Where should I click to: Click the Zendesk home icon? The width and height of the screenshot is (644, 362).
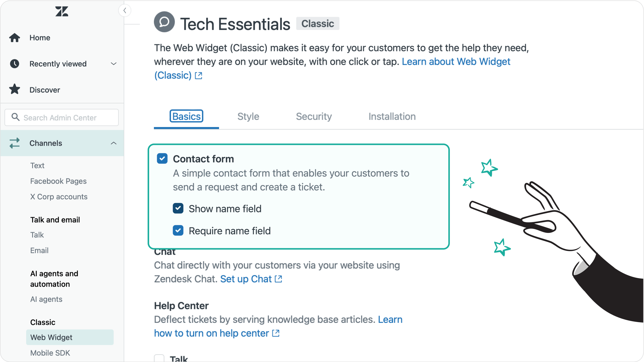pos(61,12)
